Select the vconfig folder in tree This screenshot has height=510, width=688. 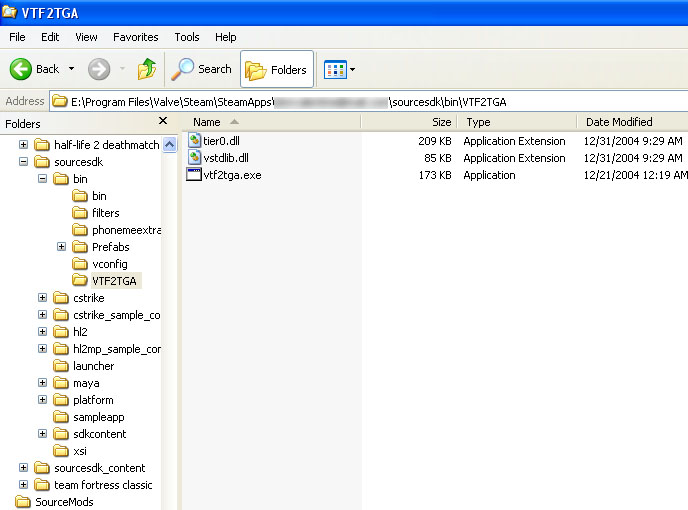[x=109, y=264]
